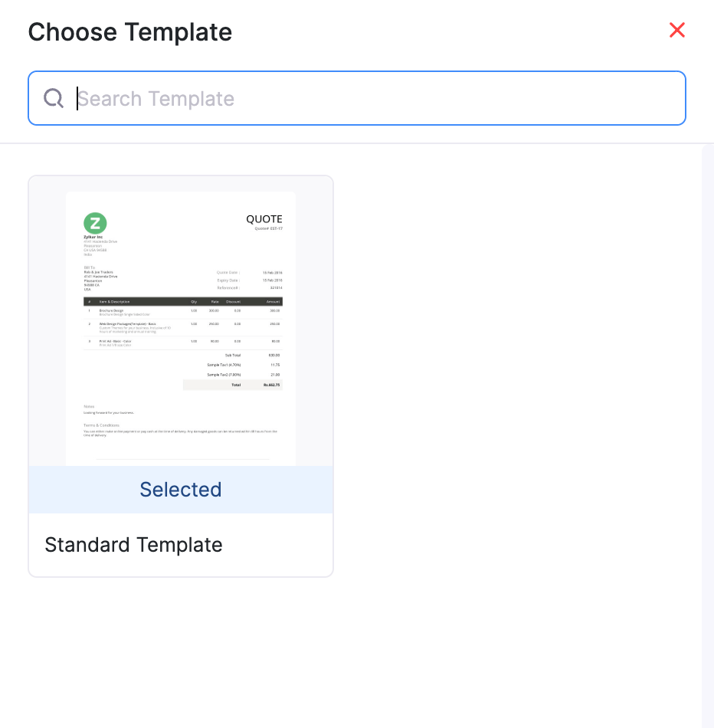Click the magnifying glass search icon

click(x=54, y=99)
